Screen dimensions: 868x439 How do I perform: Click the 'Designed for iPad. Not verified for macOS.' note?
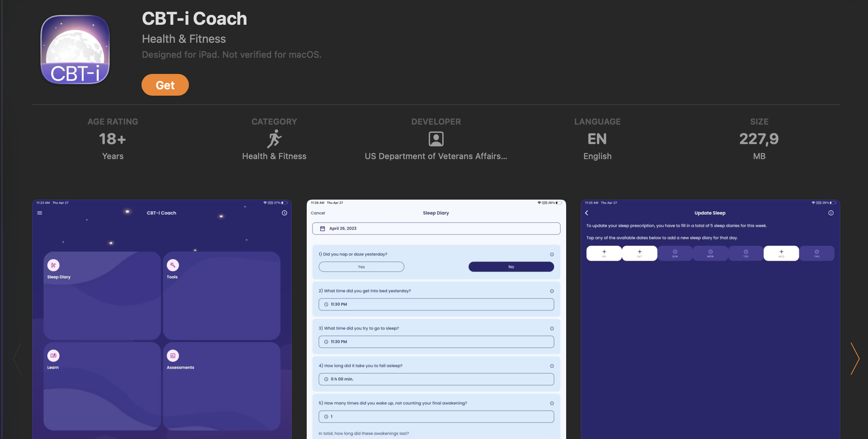click(x=232, y=55)
